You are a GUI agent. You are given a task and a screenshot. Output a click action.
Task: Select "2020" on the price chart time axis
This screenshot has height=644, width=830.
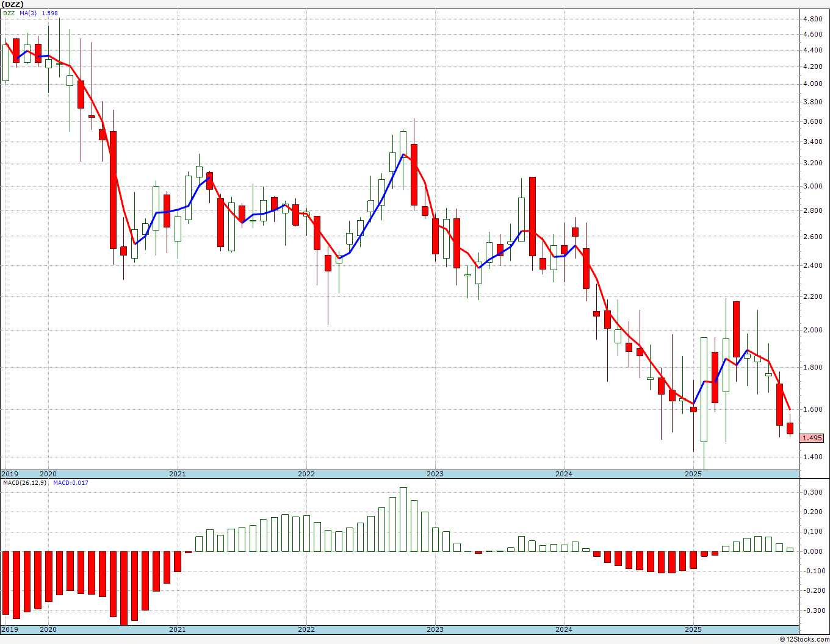pyautogui.click(x=48, y=474)
